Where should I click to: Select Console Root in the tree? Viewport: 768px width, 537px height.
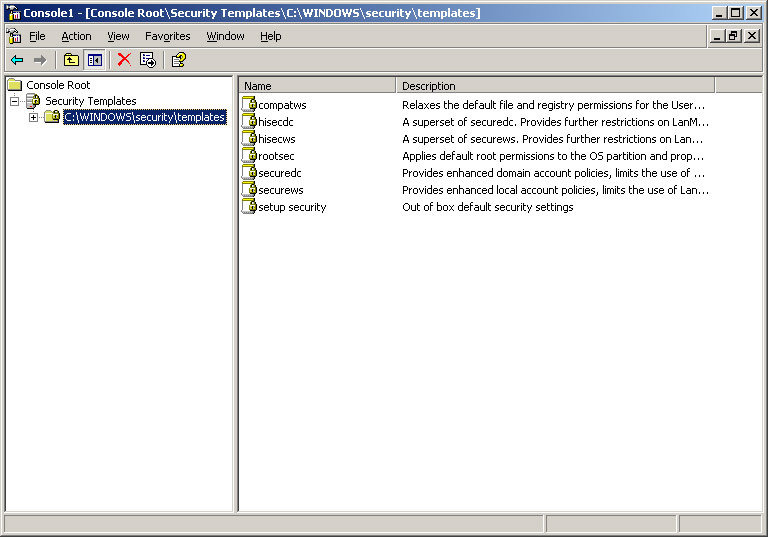58,85
